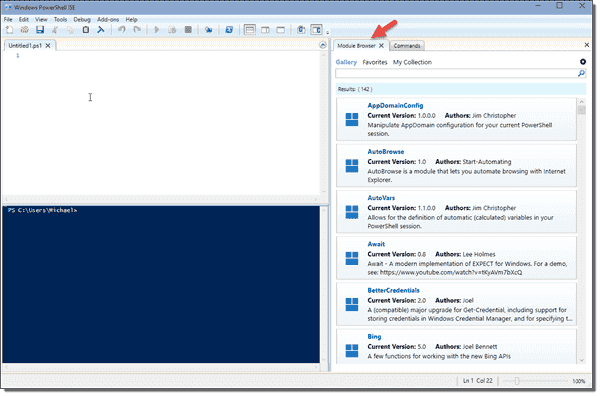This screenshot has height=396, width=600.
Task: Click the module list scroll up arrow
Action: (582, 102)
